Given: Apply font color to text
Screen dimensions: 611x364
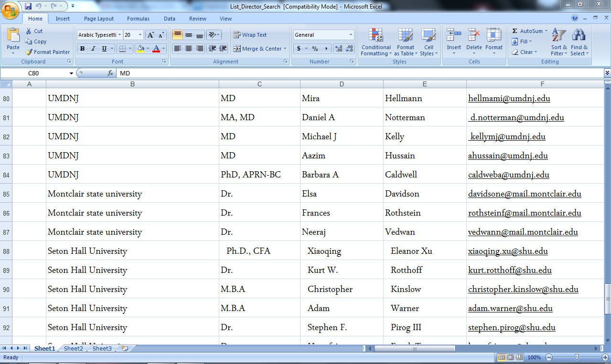Looking at the screenshot, I should point(156,49).
